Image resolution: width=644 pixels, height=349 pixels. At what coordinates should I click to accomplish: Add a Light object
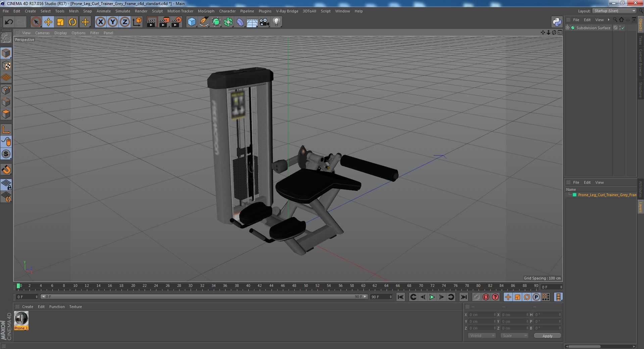(x=277, y=22)
